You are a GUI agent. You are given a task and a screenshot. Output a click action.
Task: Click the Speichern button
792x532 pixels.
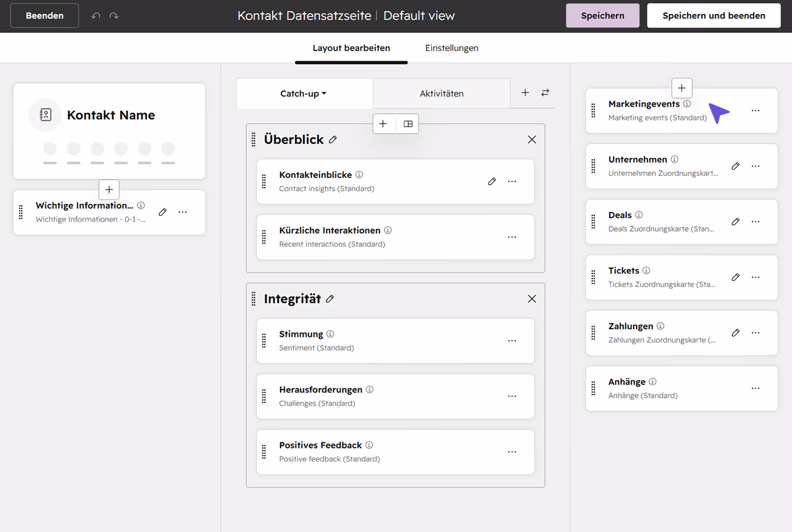click(603, 16)
